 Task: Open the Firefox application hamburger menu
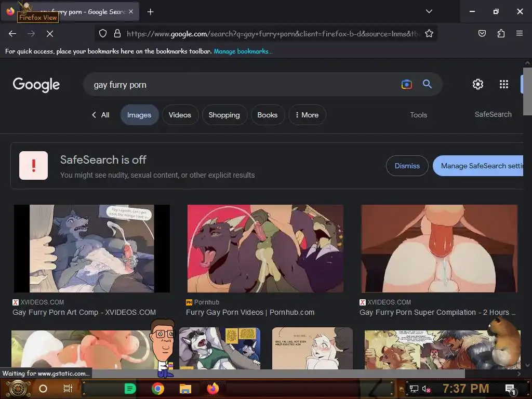(519, 33)
